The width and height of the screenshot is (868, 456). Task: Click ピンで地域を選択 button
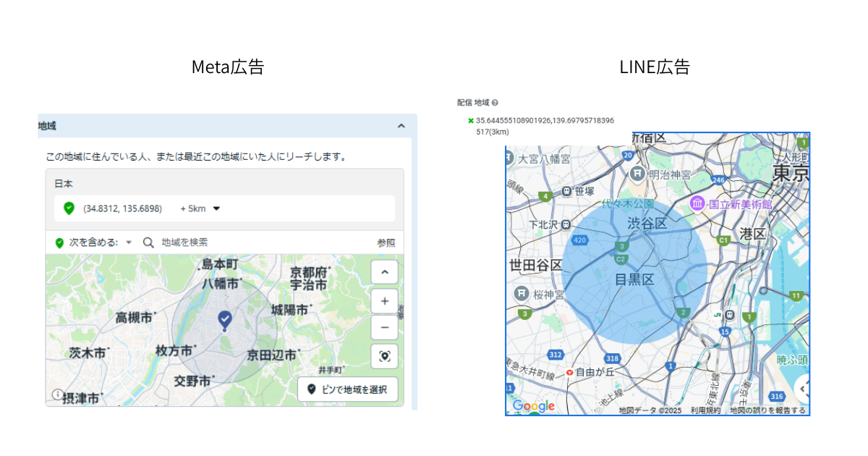click(347, 389)
